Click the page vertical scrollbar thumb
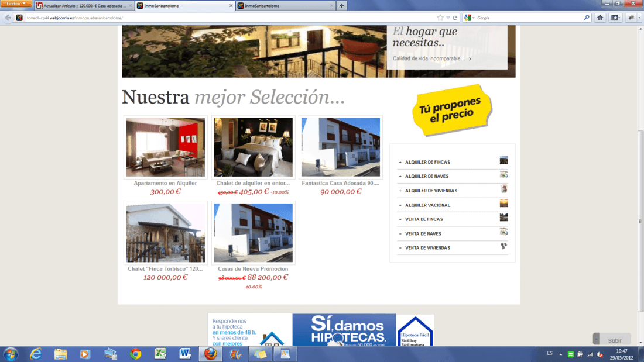This screenshot has width=644, height=362. coord(640,222)
